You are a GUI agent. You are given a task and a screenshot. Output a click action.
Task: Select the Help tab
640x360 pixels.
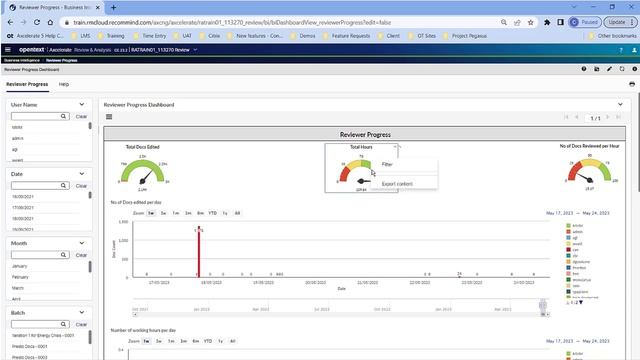[64, 84]
